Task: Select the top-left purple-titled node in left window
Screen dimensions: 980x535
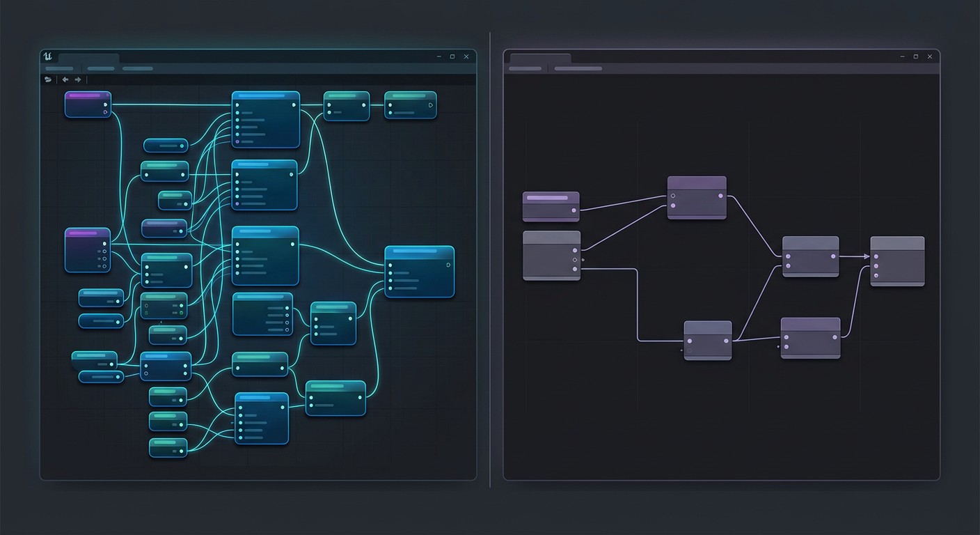Action: tap(88, 104)
